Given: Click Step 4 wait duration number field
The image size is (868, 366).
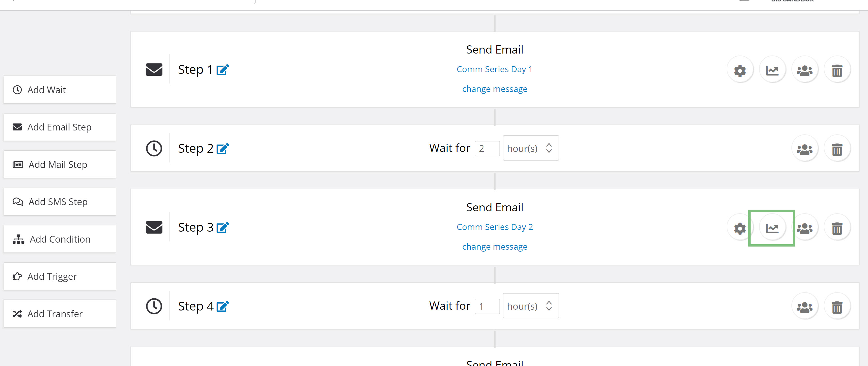Looking at the screenshot, I should (x=487, y=306).
